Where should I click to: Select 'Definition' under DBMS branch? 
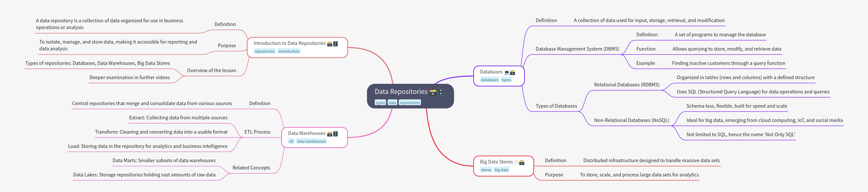(x=647, y=35)
